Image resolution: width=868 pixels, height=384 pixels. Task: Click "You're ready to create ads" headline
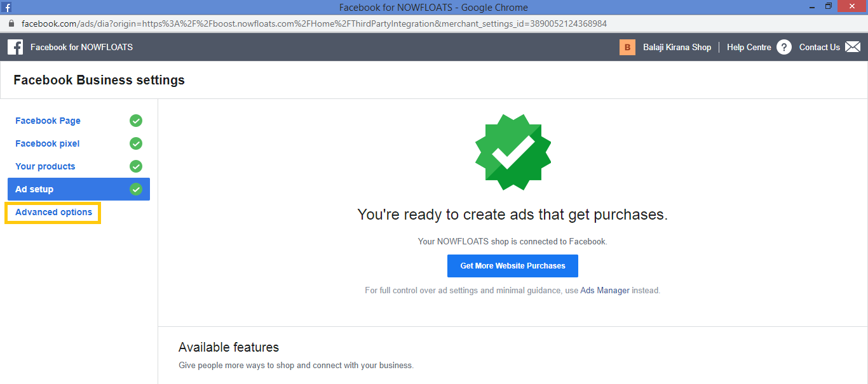point(513,215)
